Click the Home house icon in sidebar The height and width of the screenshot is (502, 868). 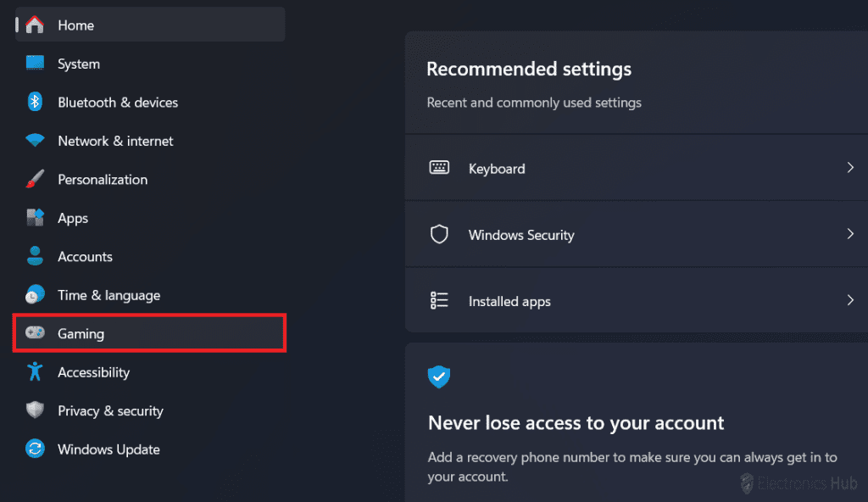pos(35,25)
